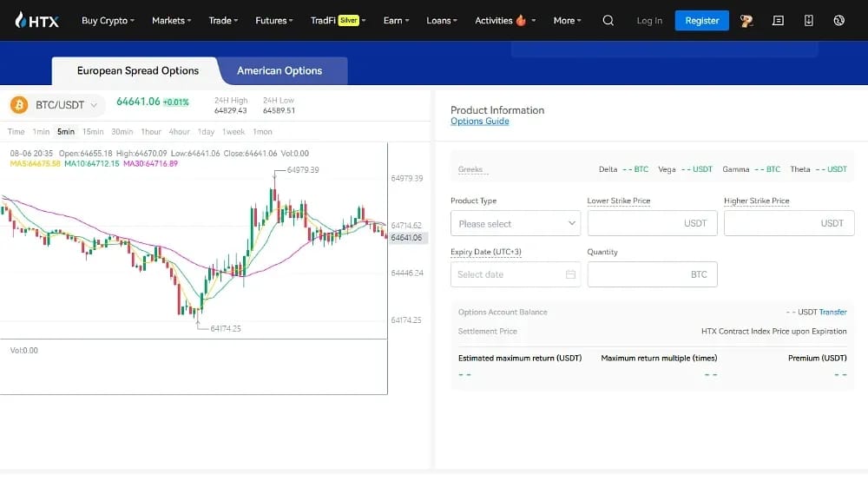Open the Product Type Please select dropdown
868x481 pixels.
pos(516,223)
